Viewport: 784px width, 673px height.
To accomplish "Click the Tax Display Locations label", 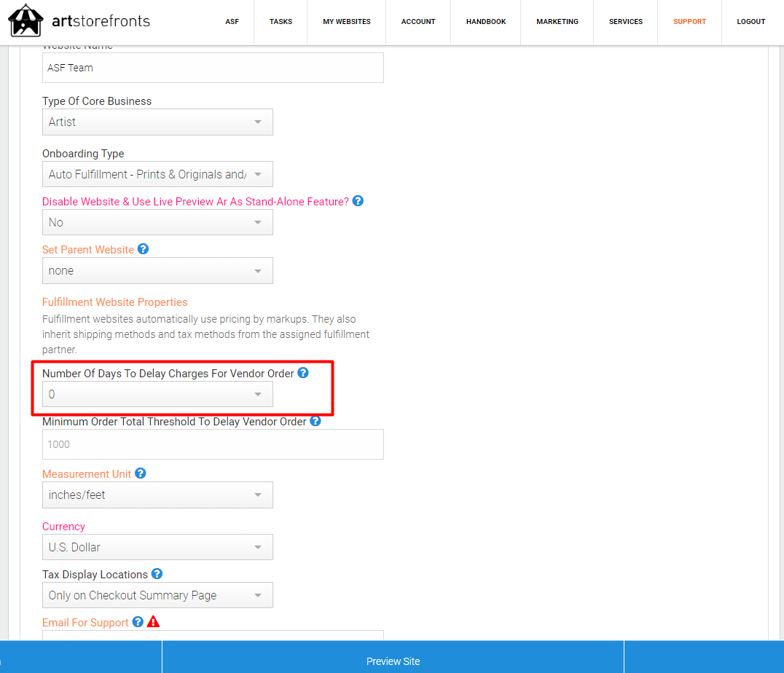I will click(95, 575).
